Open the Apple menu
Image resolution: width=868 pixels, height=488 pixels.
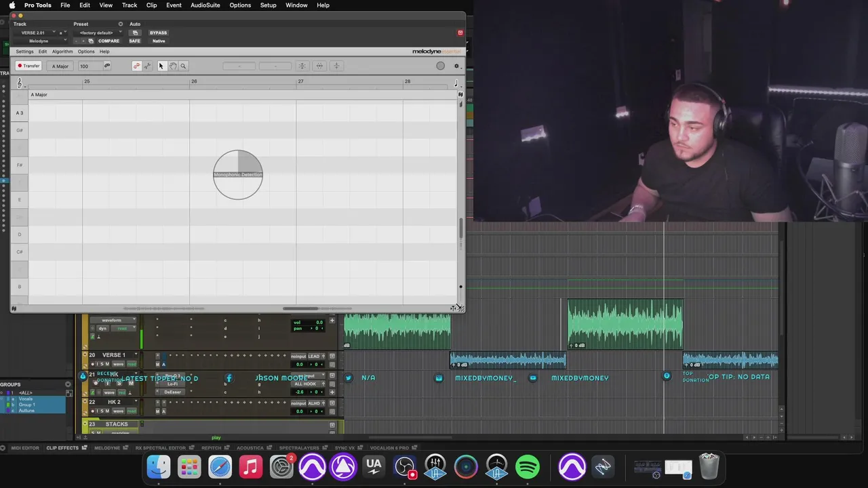click(x=12, y=5)
